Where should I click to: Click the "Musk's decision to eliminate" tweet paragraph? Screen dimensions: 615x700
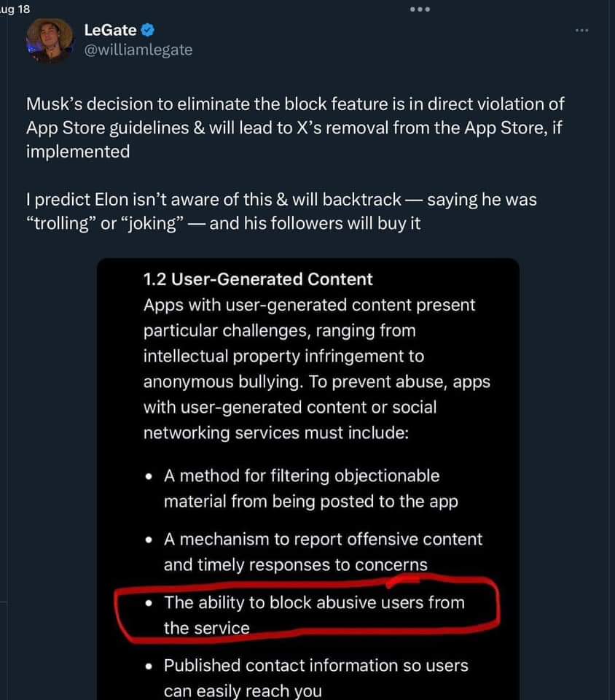click(x=295, y=128)
